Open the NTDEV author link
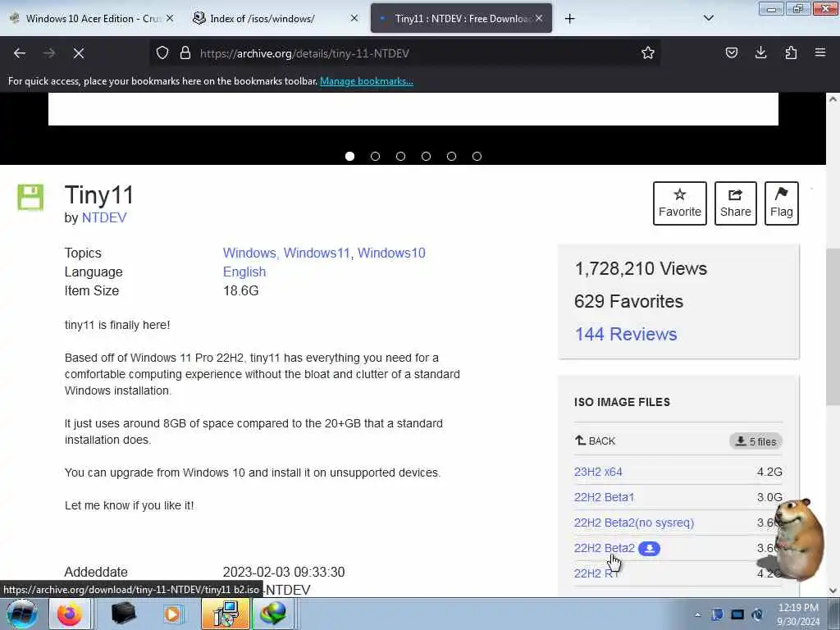This screenshot has height=630, width=840. pyautogui.click(x=104, y=217)
